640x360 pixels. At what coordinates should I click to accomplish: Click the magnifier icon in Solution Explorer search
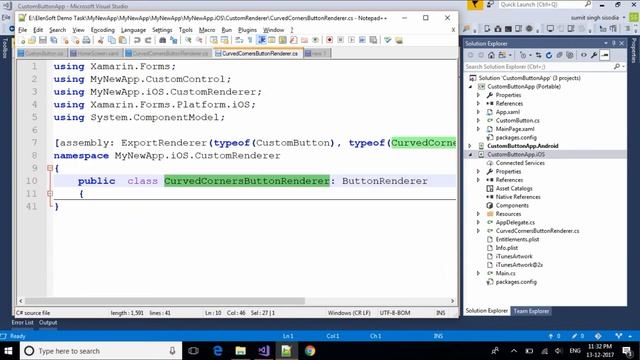tap(617, 67)
